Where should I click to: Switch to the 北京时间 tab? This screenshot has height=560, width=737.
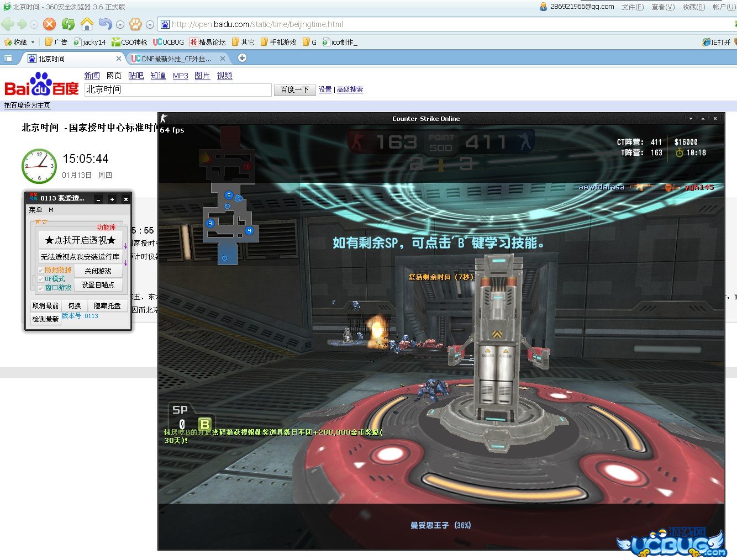click(72, 59)
